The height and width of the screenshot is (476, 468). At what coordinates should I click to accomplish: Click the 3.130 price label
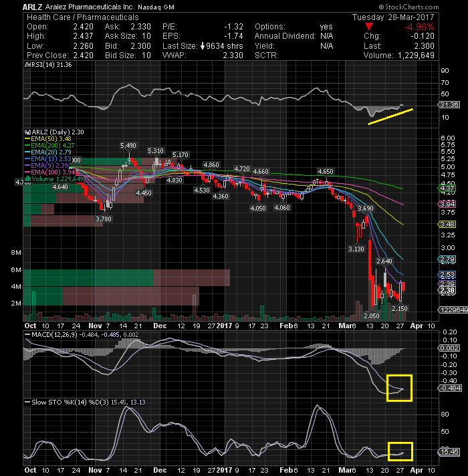click(x=356, y=249)
